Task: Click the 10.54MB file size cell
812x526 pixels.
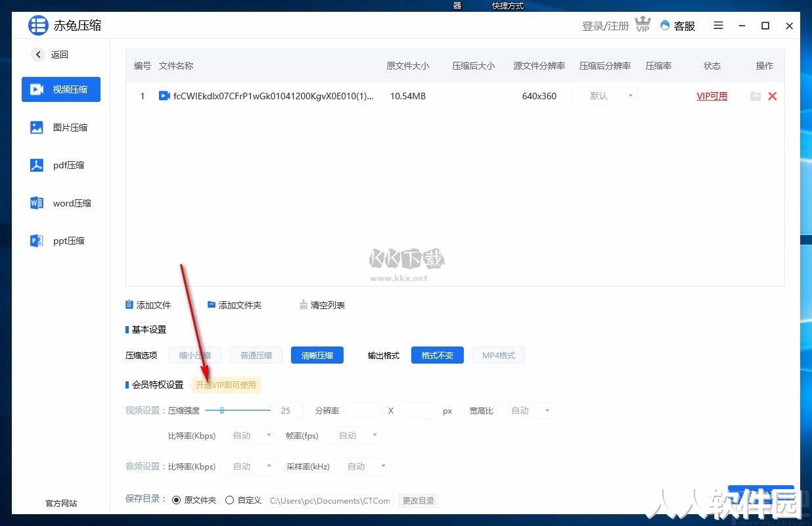Action: pyautogui.click(x=408, y=96)
